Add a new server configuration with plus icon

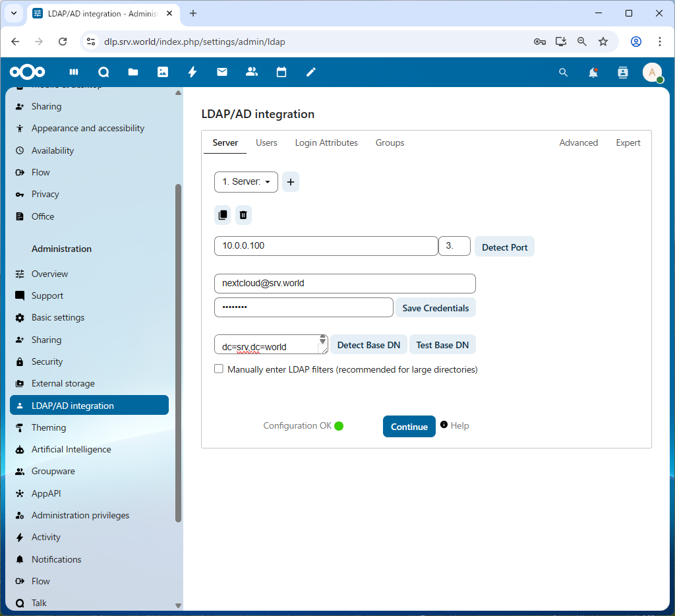(x=291, y=182)
